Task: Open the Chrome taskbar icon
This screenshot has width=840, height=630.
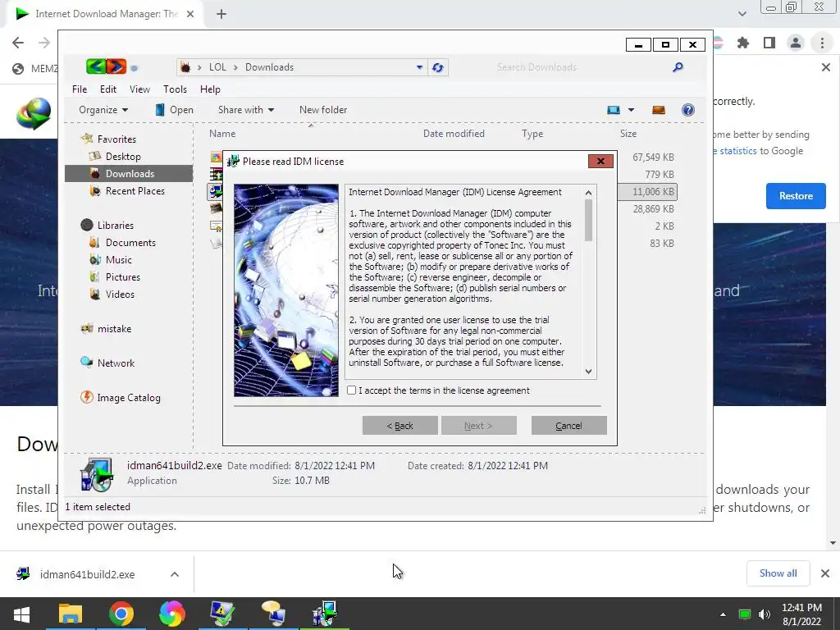Action: tap(121, 614)
